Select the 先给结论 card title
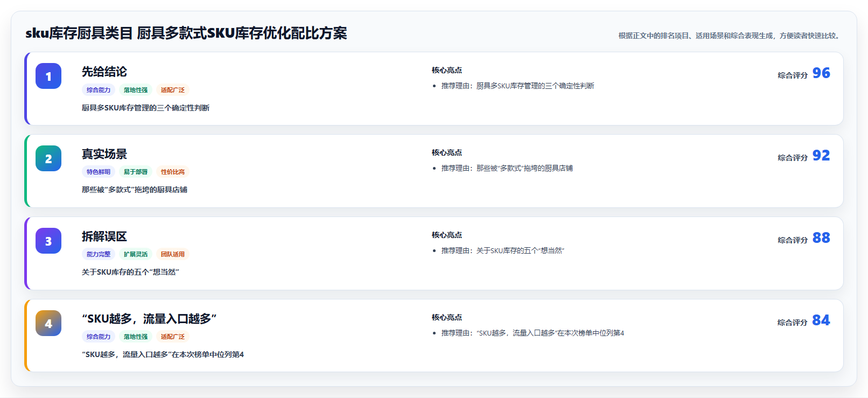This screenshot has height=398, width=868. click(104, 72)
